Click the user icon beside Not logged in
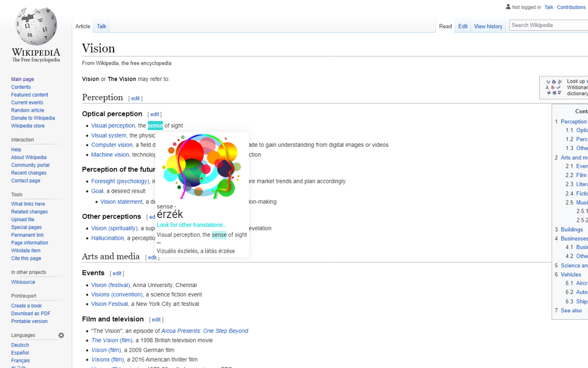588x368 pixels. tap(508, 7)
